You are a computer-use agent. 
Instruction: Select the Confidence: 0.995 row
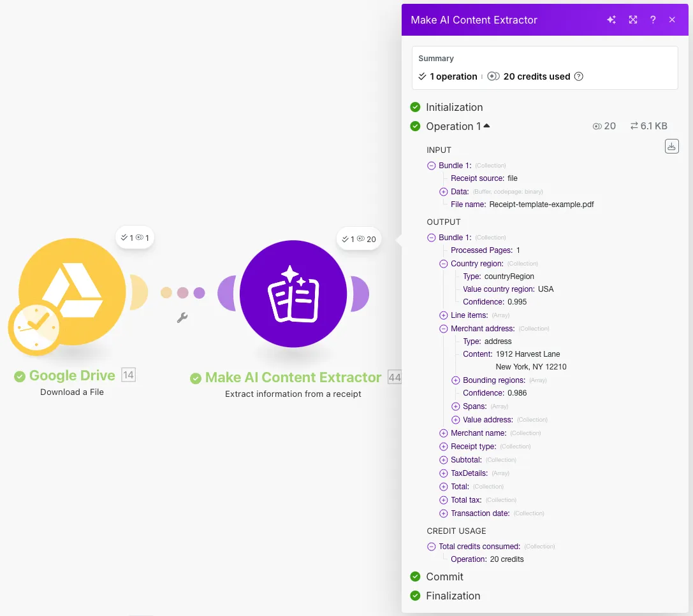[x=495, y=302]
